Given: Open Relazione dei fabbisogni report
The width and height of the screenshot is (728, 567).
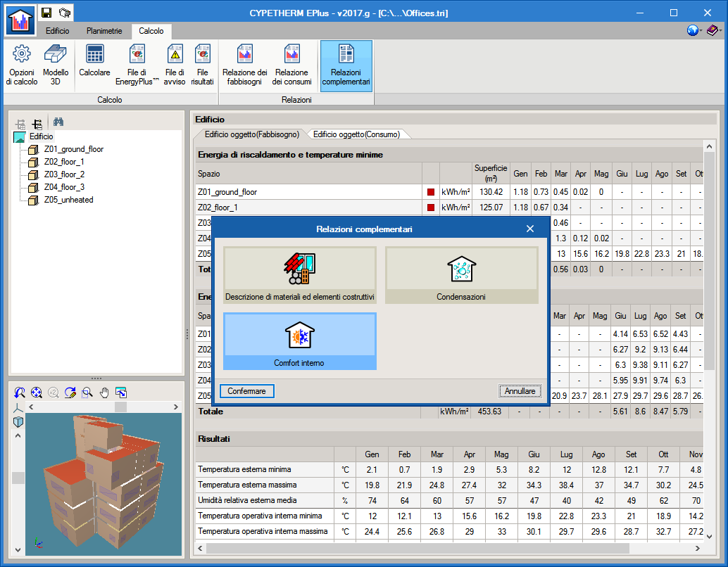Looking at the screenshot, I should [x=245, y=65].
